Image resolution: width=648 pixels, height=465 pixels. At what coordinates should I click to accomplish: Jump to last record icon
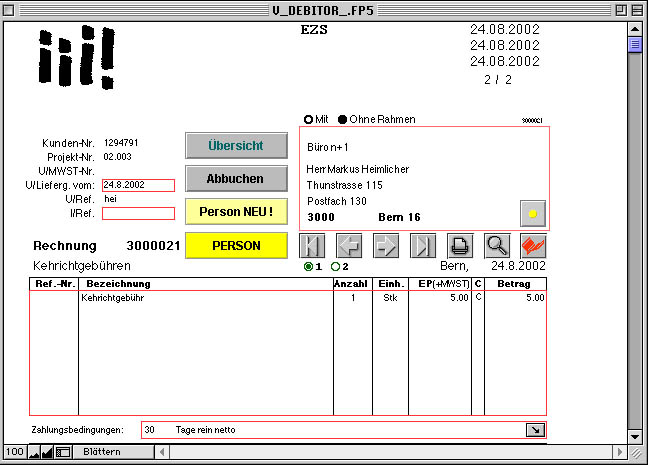click(423, 246)
